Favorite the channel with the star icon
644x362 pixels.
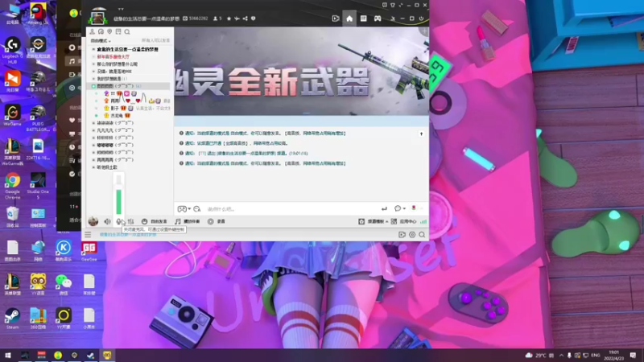(x=229, y=19)
